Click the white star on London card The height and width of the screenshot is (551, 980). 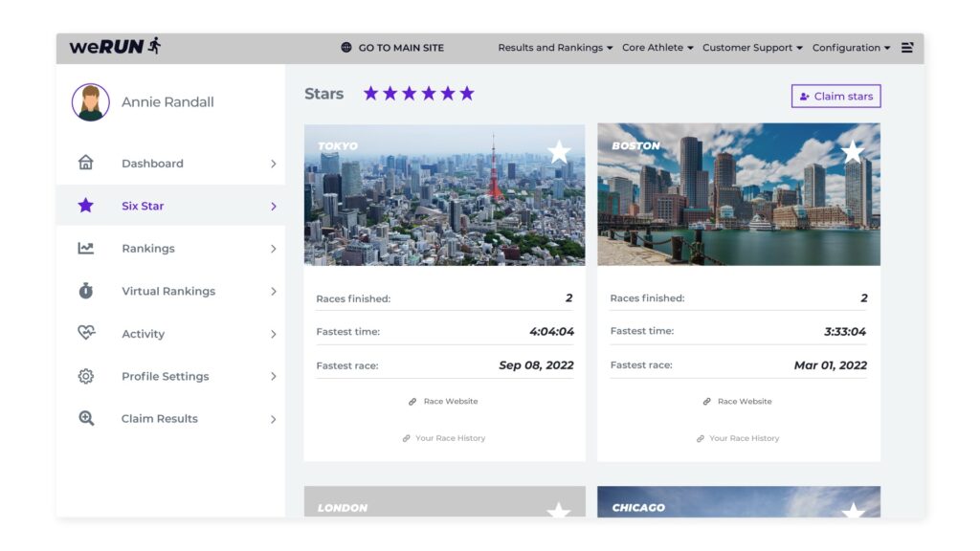[559, 509]
